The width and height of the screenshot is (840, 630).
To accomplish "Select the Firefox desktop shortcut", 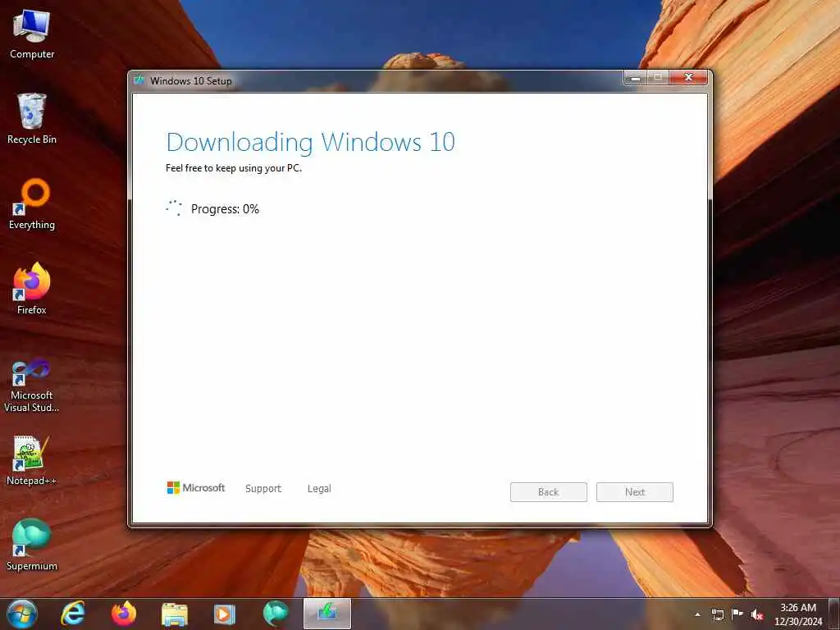I will click(x=32, y=289).
